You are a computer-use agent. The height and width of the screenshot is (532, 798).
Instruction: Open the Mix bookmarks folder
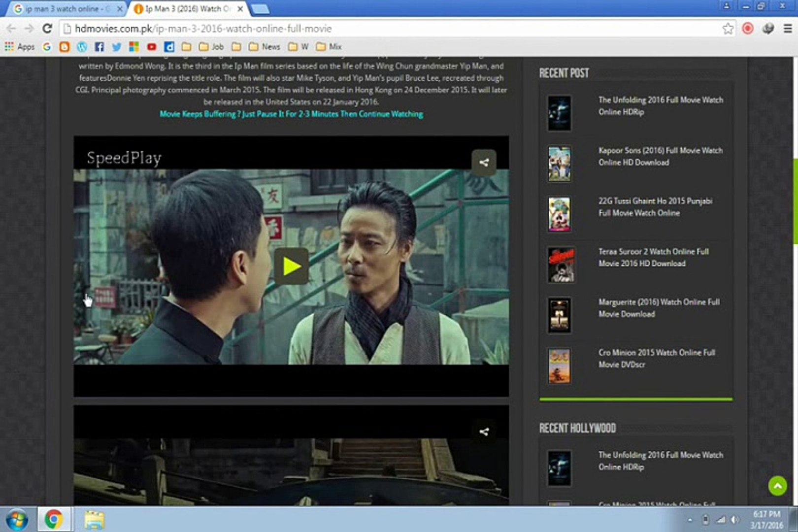coord(329,47)
